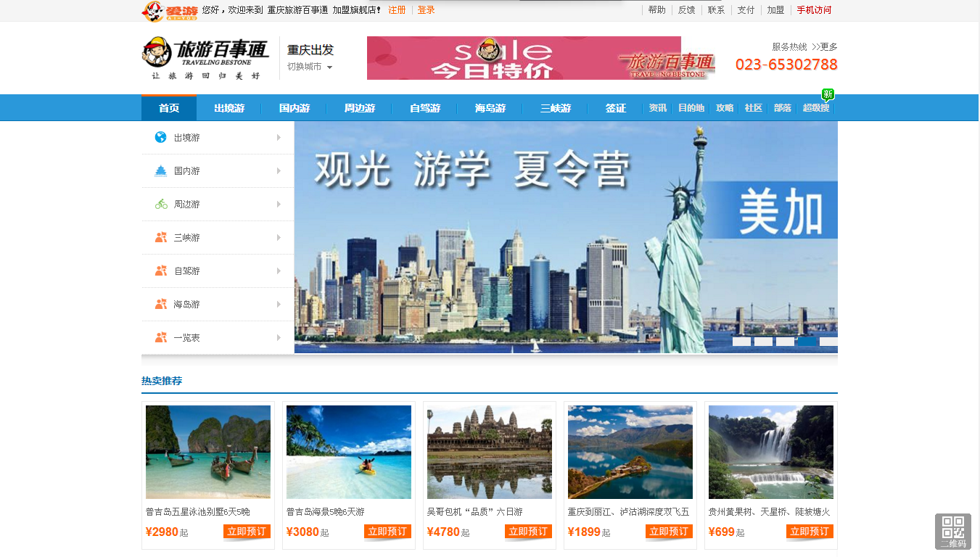Expand the 出境游 sidebar arrow

(279, 137)
